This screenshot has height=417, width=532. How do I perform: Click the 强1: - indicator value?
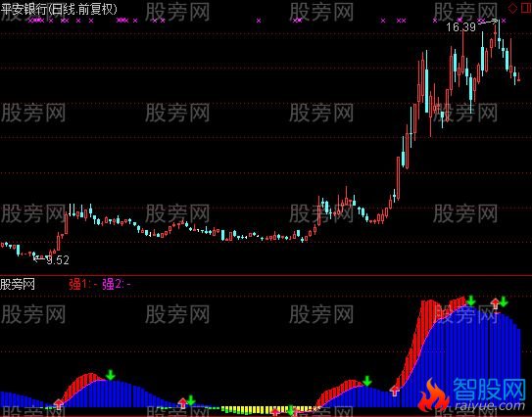[83, 284]
